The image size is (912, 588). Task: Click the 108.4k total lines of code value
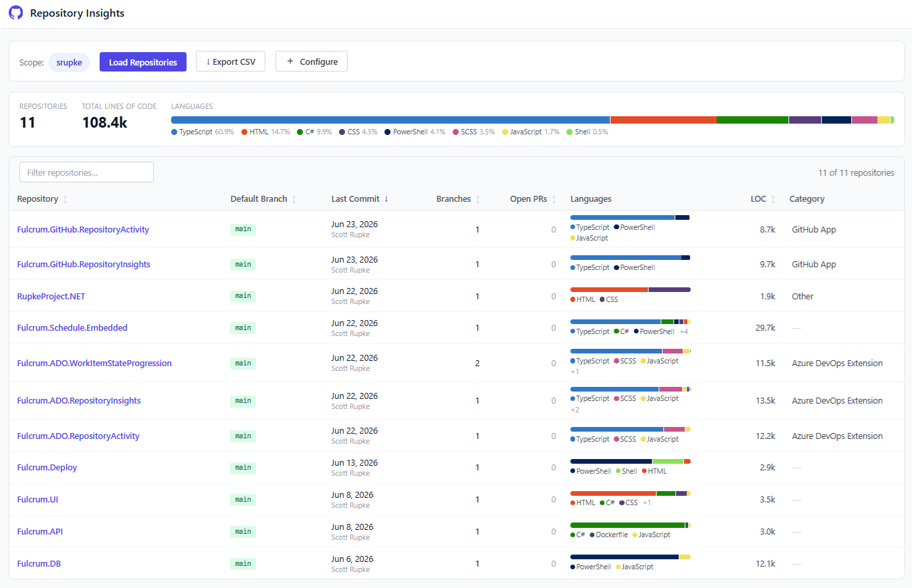(x=105, y=122)
